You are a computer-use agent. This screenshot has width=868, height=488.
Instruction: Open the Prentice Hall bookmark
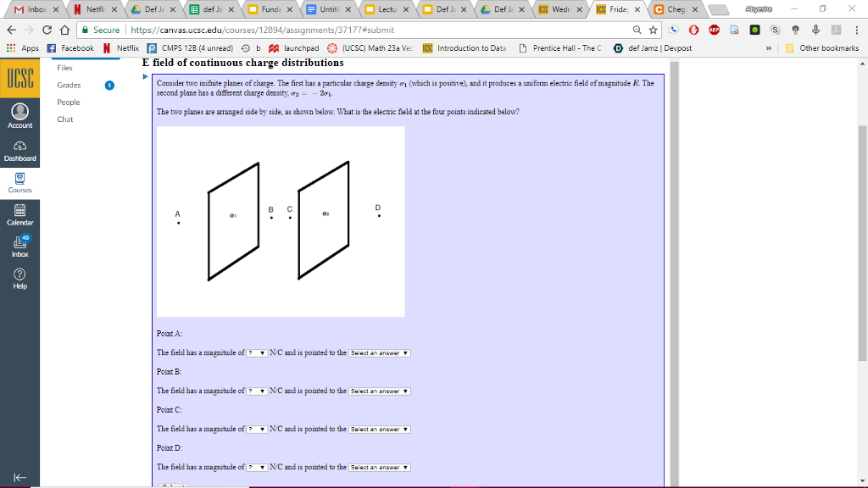559,48
